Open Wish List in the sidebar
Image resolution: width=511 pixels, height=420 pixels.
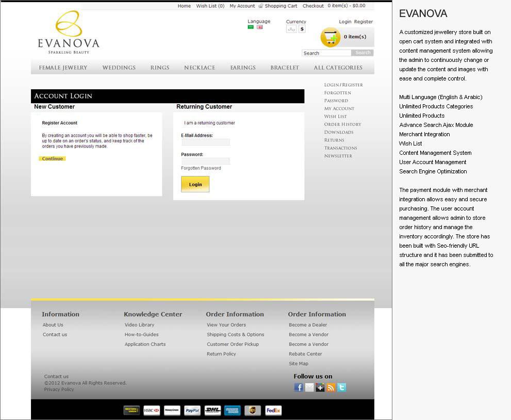point(335,117)
